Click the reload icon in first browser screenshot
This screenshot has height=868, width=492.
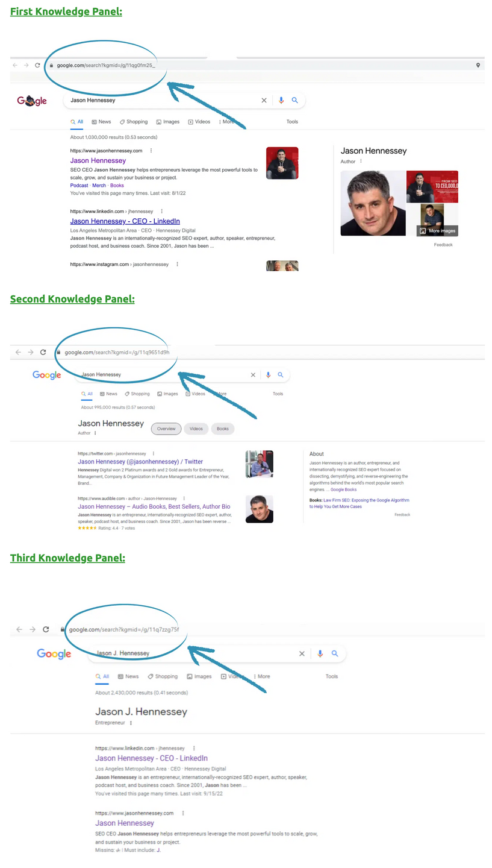37,65
